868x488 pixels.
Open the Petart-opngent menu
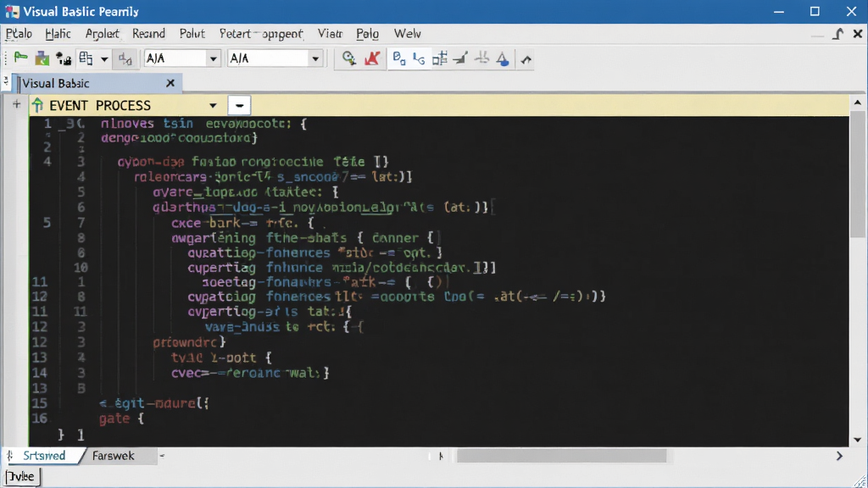(x=261, y=34)
